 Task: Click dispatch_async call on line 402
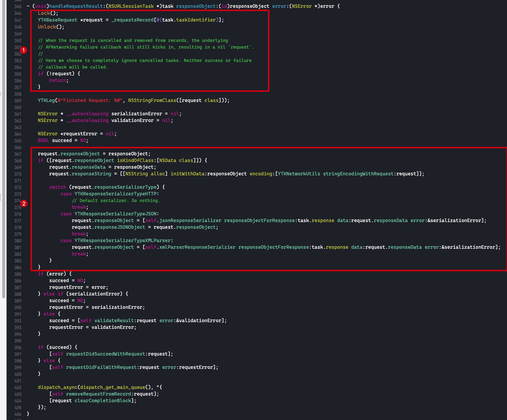coord(57,387)
